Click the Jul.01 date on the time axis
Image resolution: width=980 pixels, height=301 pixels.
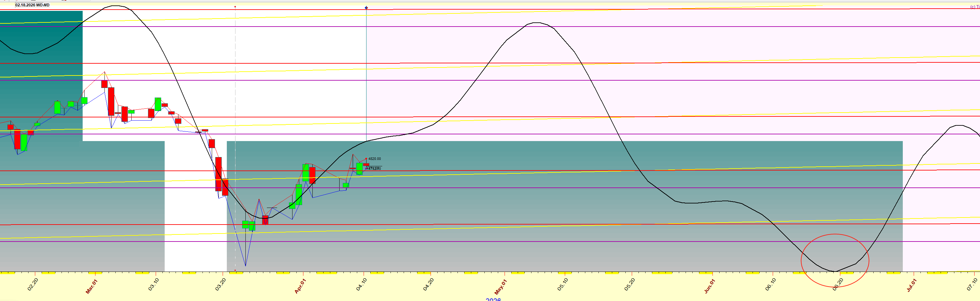[x=911, y=286]
